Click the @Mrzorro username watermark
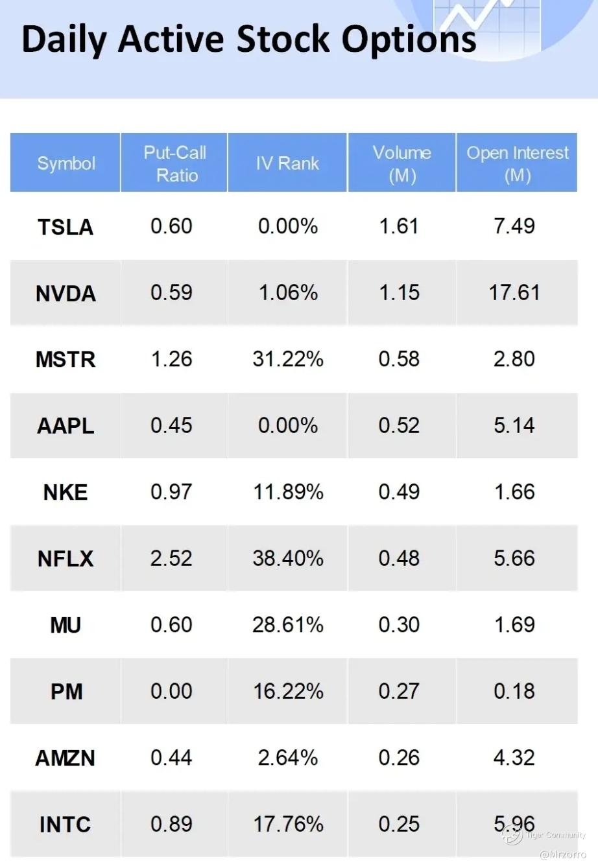Screen dimensions: 598x868 pos(562,855)
